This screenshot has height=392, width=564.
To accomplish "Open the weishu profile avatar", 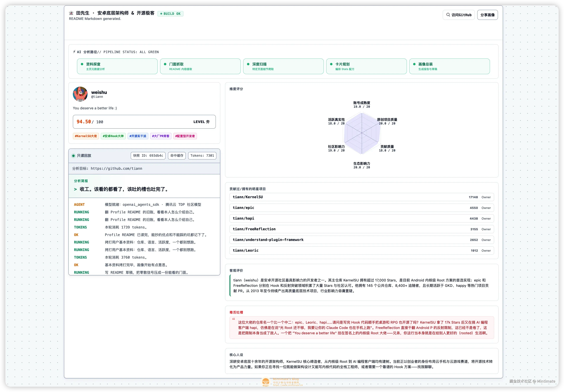I will point(80,94).
